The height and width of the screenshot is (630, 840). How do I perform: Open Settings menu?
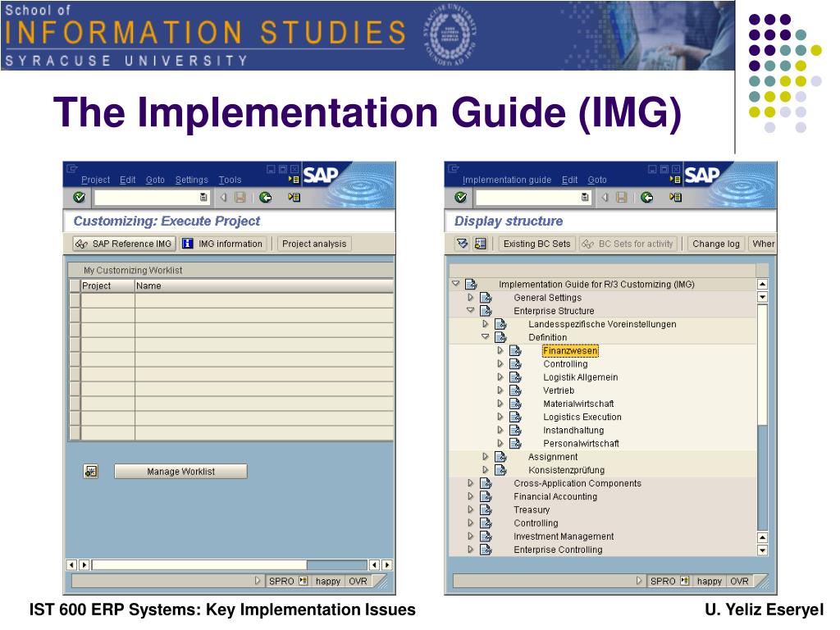click(x=191, y=180)
